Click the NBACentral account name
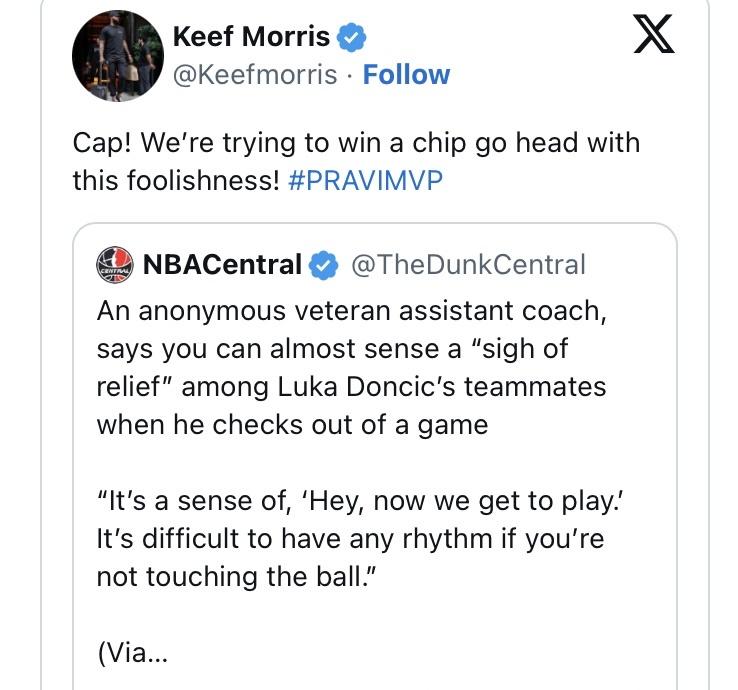 coord(222,265)
